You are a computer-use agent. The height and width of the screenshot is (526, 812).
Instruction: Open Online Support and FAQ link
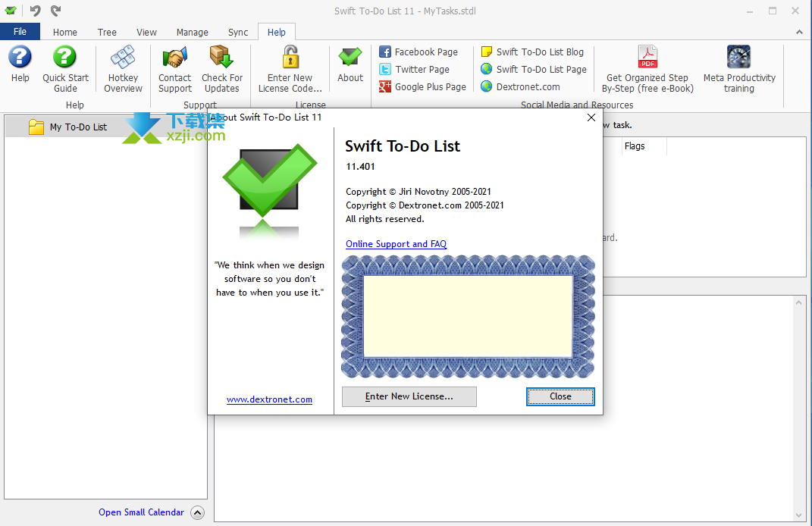click(x=397, y=244)
